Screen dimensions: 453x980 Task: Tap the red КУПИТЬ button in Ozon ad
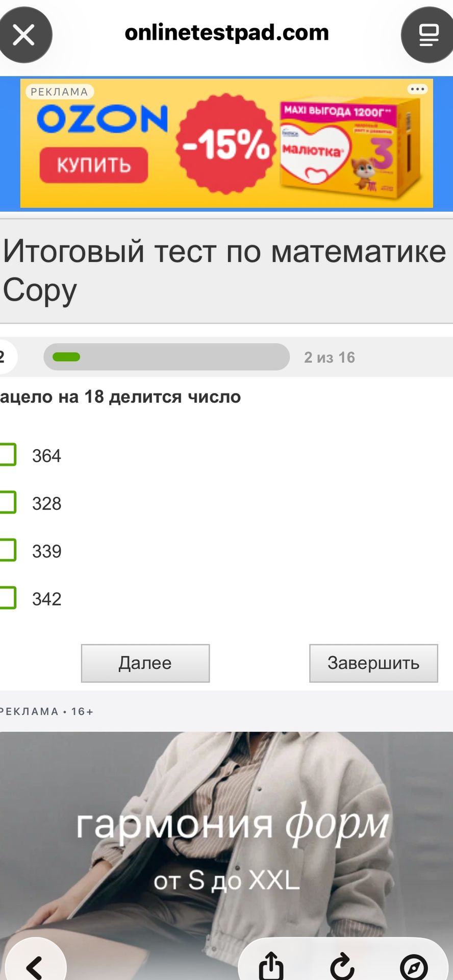(94, 165)
